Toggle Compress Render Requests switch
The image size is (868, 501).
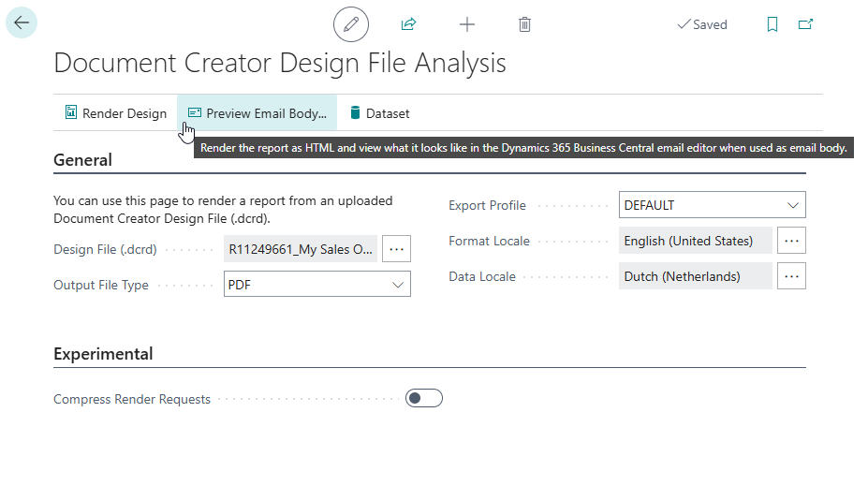(x=424, y=399)
